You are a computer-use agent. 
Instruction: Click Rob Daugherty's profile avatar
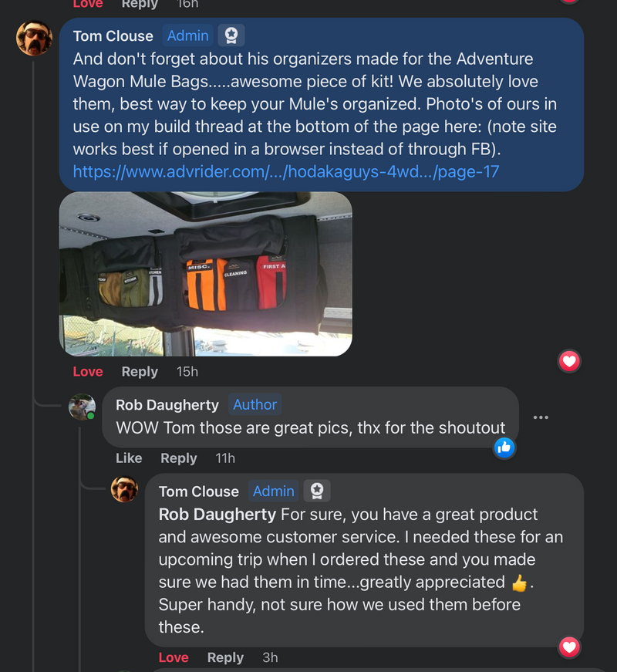point(82,407)
